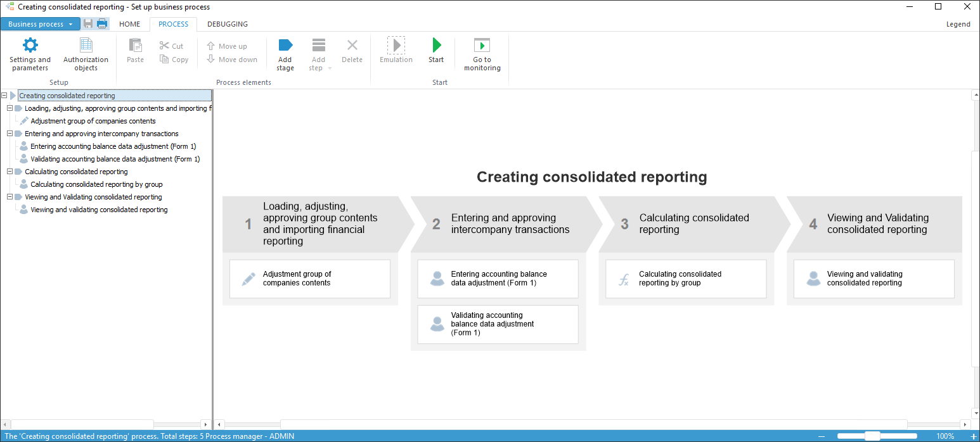
Task: Switch to the PROCESS tab
Action: tap(174, 24)
